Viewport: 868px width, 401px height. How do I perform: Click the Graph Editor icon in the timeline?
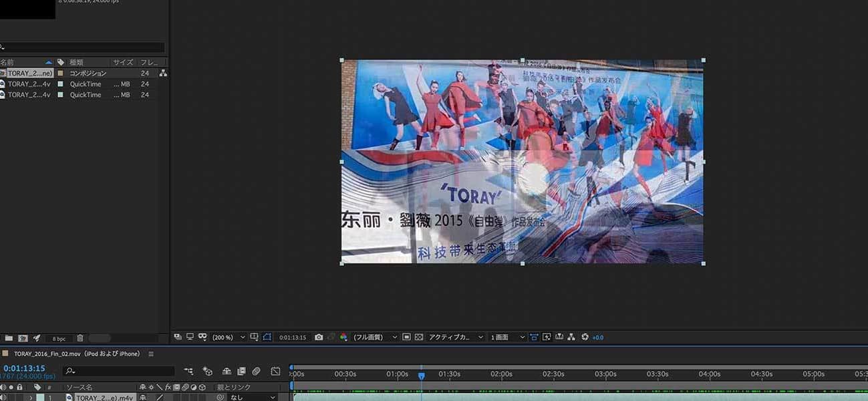point(275,371)
